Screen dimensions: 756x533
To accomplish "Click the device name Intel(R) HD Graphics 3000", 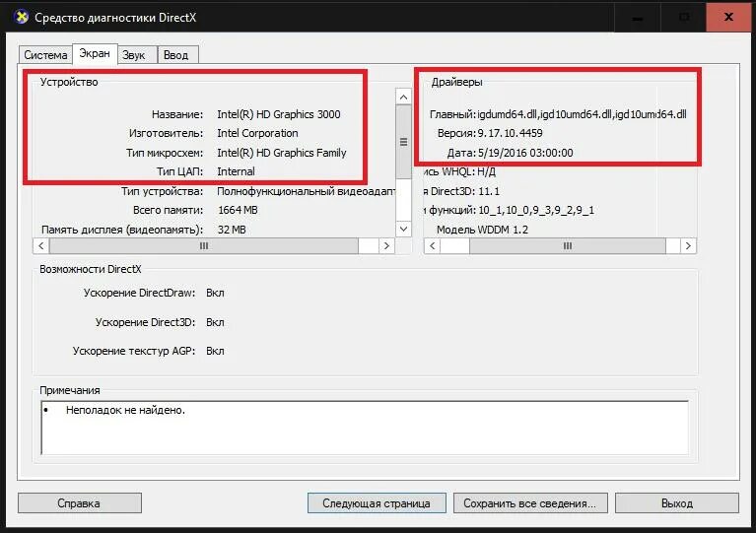I will click(x=279, y=114).
